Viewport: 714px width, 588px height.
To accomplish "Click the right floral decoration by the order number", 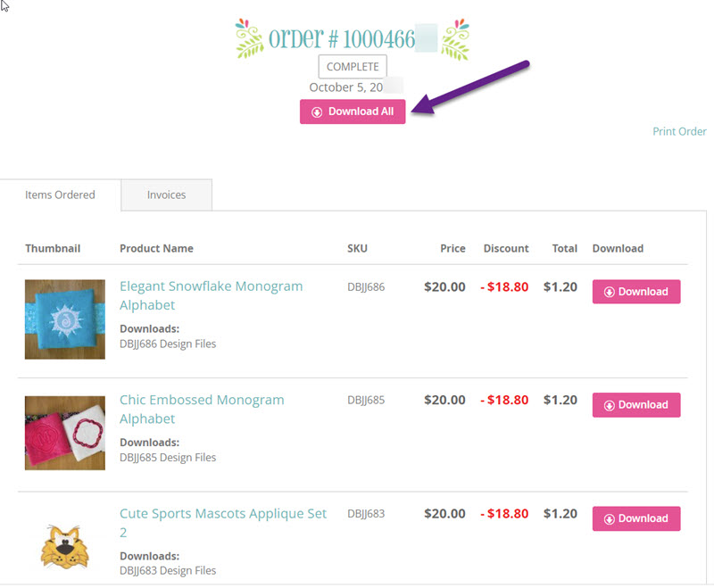I will click(x=456, y=39).
